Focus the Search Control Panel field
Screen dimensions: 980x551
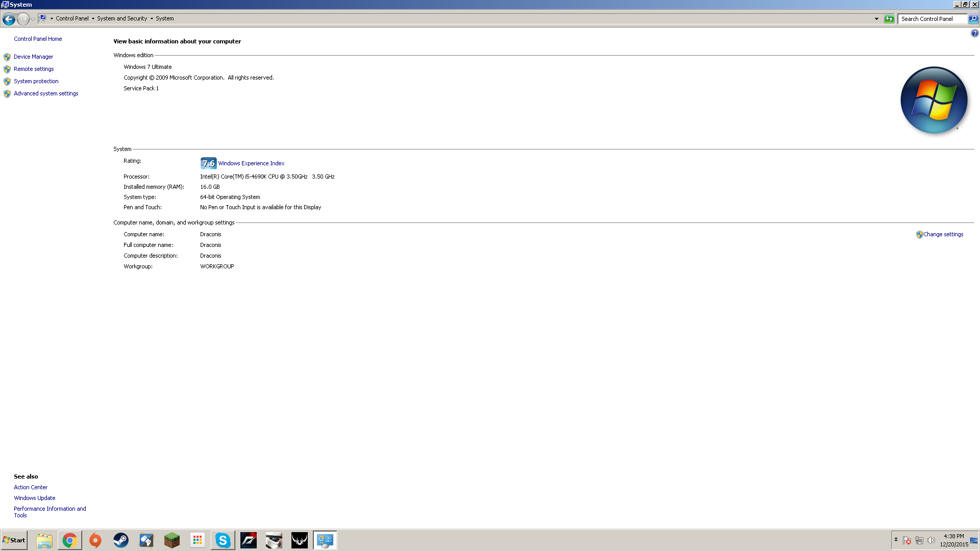click(933, 19)
